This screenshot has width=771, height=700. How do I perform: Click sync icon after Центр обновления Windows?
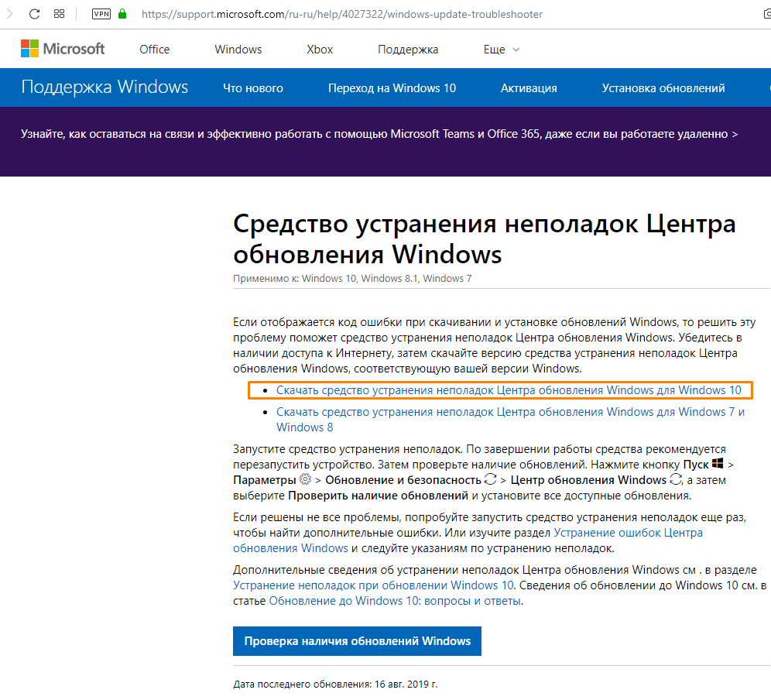tap(676, 479)
